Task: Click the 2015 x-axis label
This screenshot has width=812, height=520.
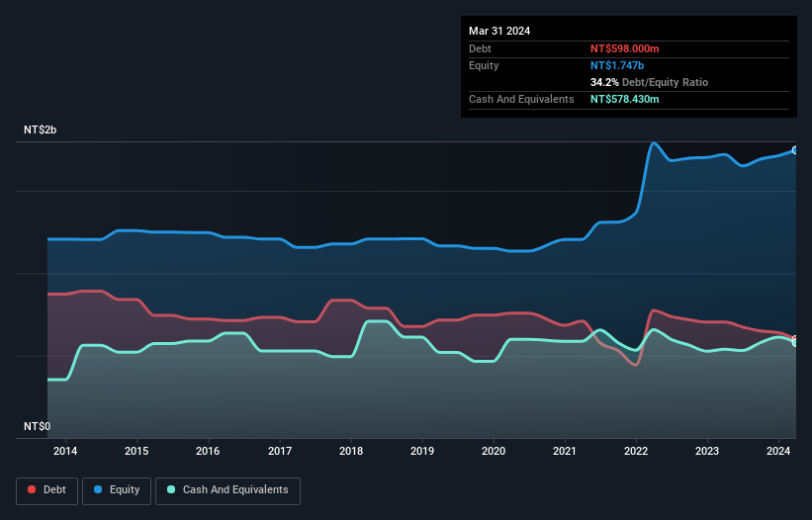Action: 136,451
